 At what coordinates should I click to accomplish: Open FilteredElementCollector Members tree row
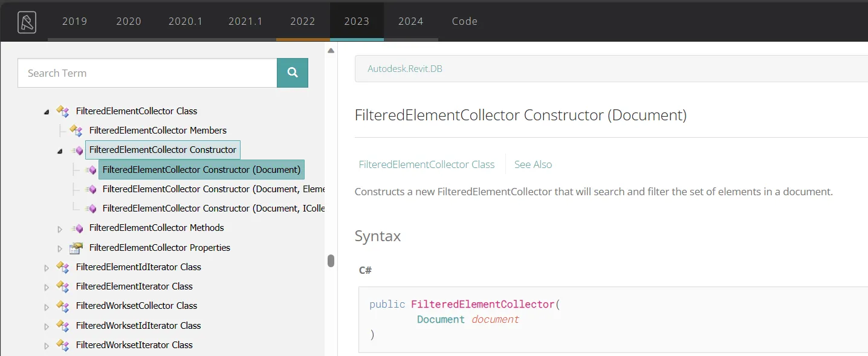click(x=158, y=131)
